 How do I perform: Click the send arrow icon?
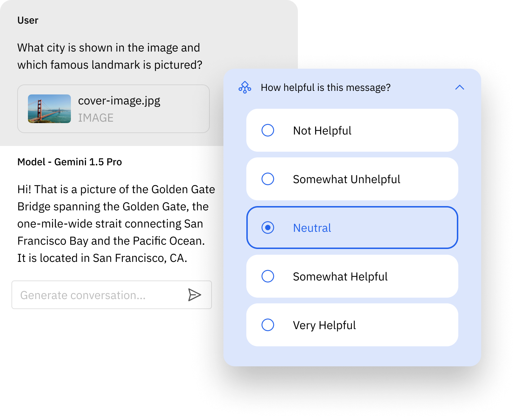194,295
